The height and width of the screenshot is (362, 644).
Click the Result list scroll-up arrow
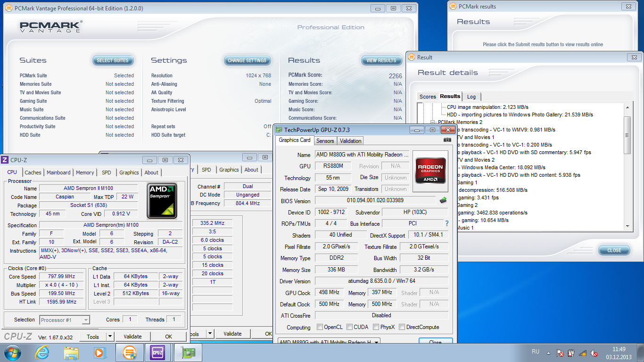tap(627, 107)
